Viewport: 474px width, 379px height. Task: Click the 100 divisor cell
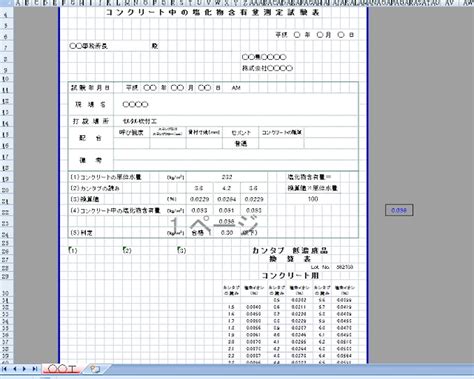tap(313, 199)
